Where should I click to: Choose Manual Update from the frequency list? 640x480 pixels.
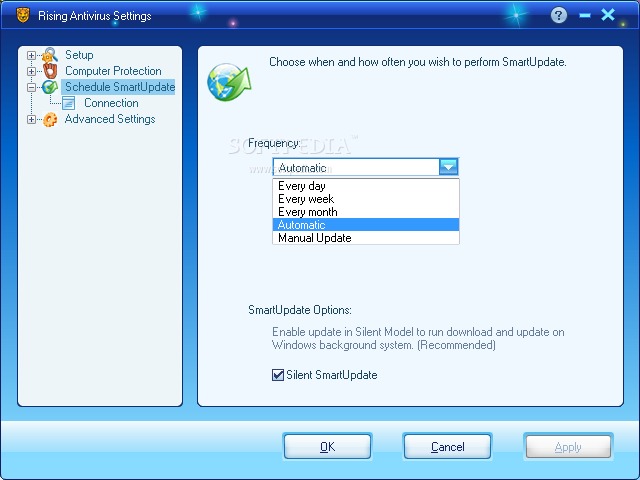click(366, 238)
